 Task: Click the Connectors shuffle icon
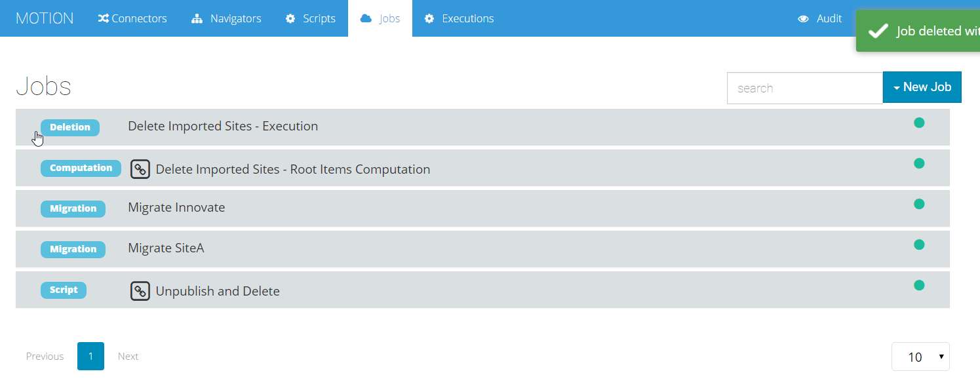pyautogui.click(x=104, y=18)
